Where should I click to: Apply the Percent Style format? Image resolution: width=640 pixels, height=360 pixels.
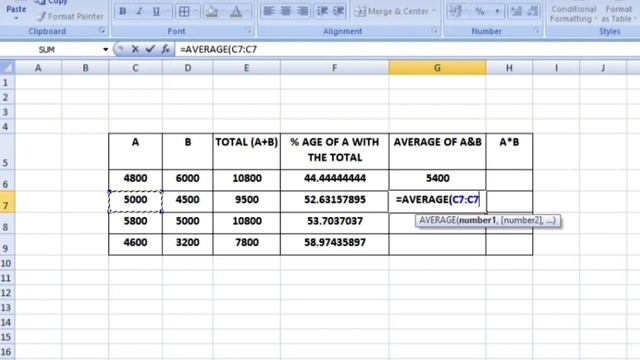pyautogui.click(x=480, y=11)
